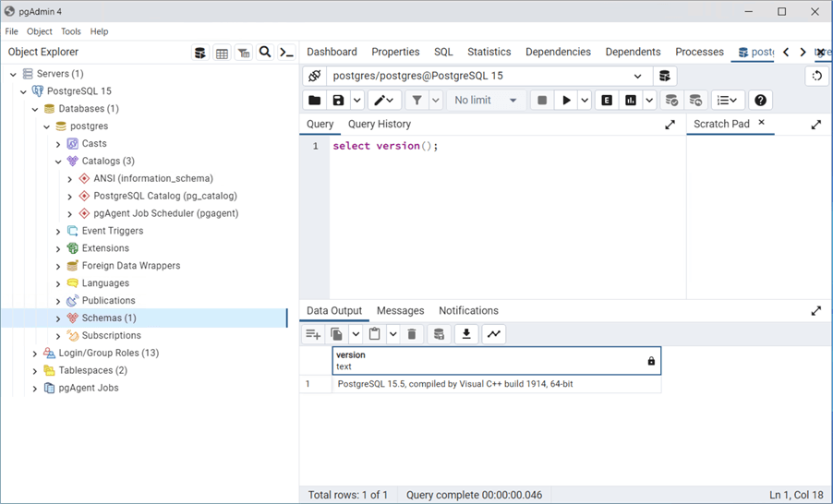Open the PSQL Tool in Object Explorer
833x504 pixels.
tap(287, 53)
